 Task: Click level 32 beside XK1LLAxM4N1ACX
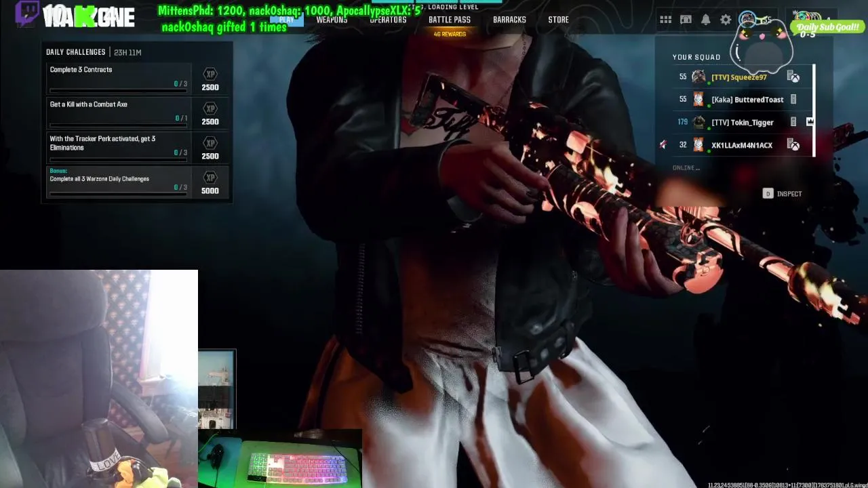(x=683, y=145)
